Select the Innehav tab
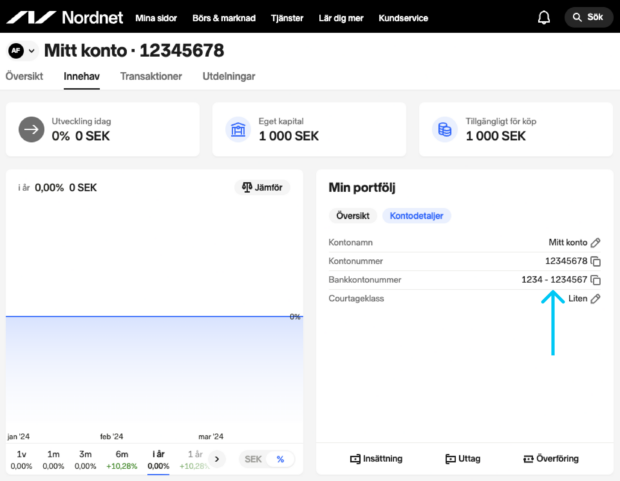The height and width of the screenshot is (481, 620). [x=81, y=76]
